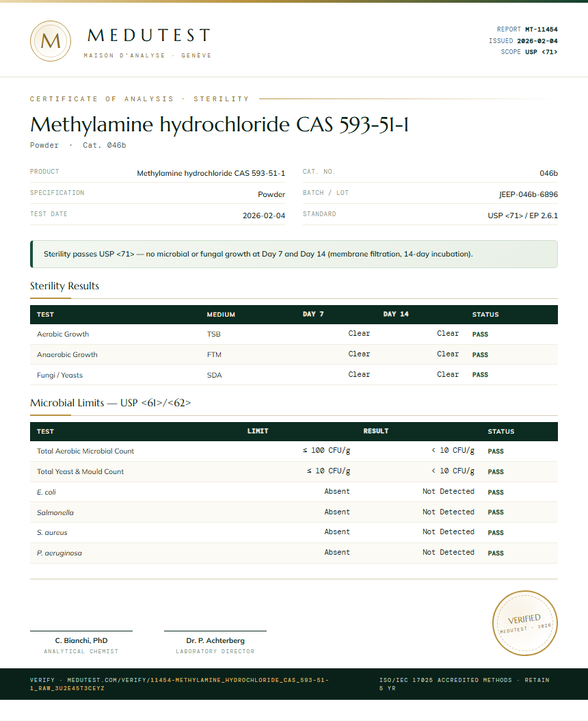
Task: Select report number MT-11454
Action: [x=541, y=29]
